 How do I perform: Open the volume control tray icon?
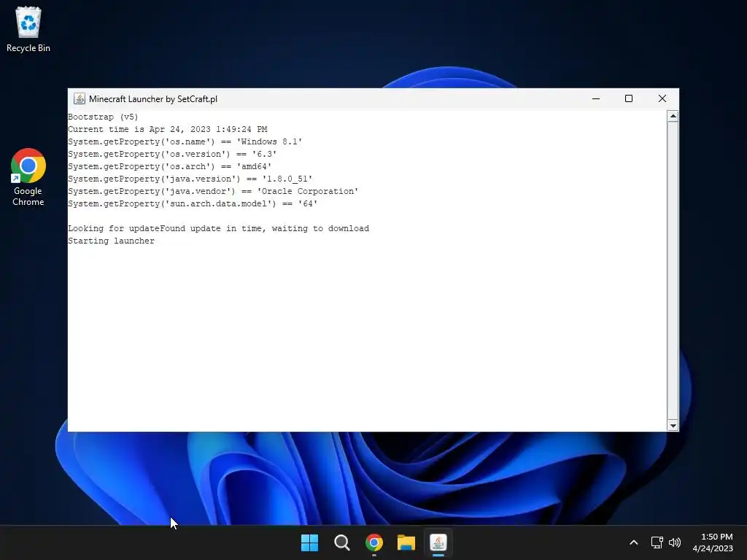(675, 542)
